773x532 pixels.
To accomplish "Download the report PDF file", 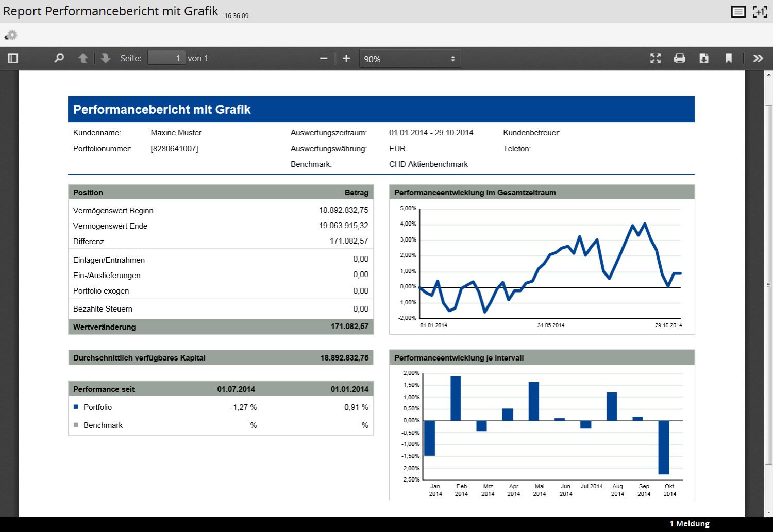I will (704, 58).
